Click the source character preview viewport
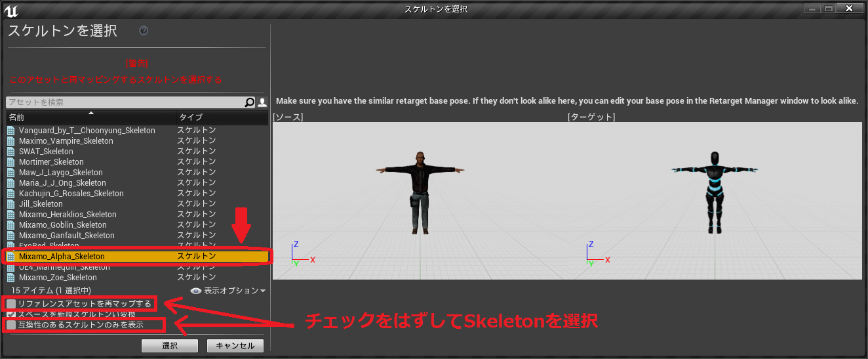Screen dimensions: 868x359 point(420,201)
